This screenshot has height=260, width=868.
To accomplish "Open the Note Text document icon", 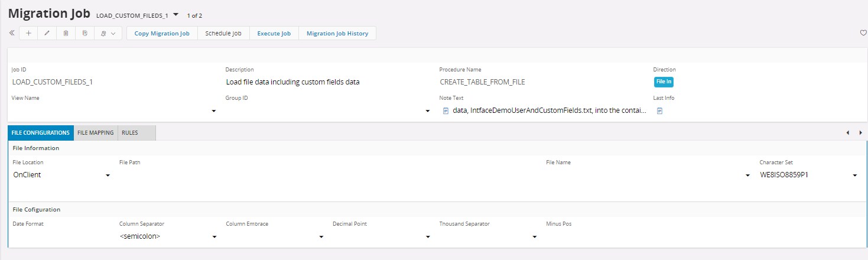I will (x=446, y=110).
